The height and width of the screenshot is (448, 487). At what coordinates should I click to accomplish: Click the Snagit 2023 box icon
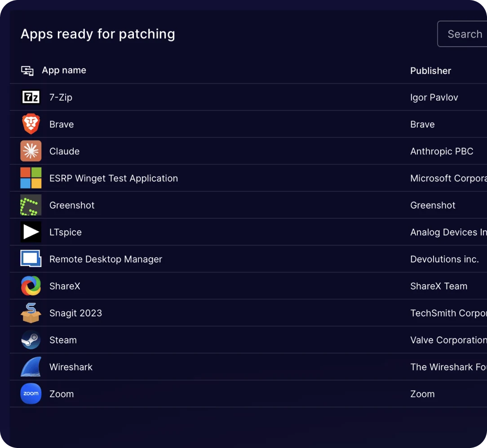pyautogui.click(x=31, y=313)
